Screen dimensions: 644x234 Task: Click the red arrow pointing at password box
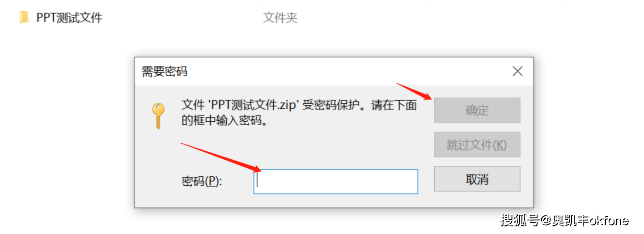[x=221, y=157]
